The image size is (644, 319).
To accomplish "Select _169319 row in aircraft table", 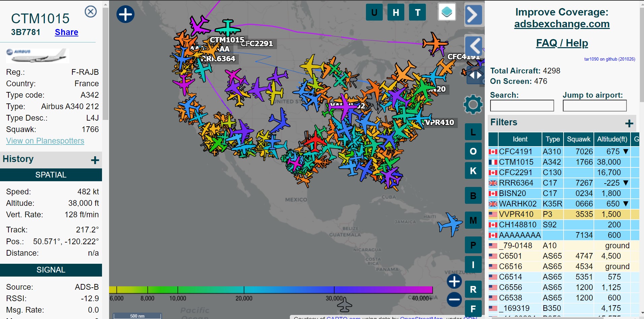I will (564, 308).
